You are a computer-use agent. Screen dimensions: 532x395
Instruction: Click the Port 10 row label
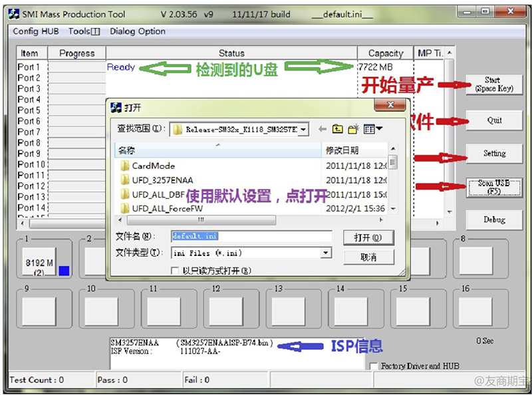click(x=31, y=165)
